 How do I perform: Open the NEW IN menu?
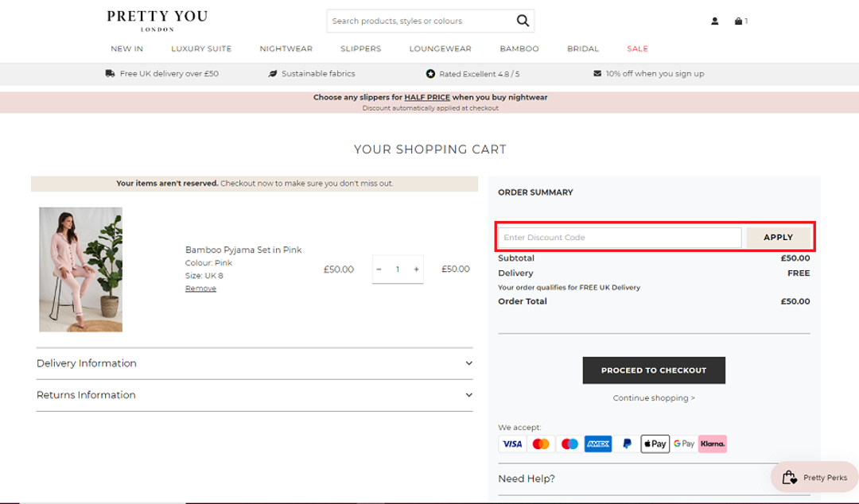pyautogui.click(x=126, y=48)
